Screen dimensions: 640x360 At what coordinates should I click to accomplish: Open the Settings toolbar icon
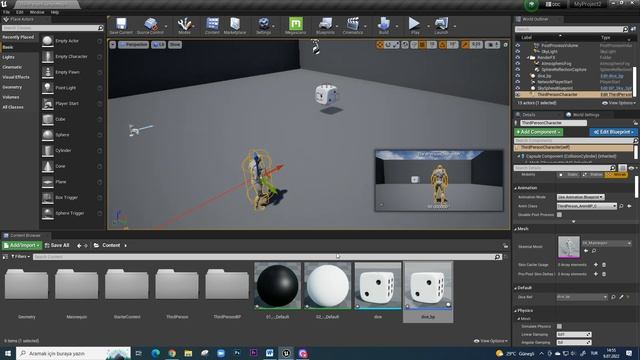(264, 25)
